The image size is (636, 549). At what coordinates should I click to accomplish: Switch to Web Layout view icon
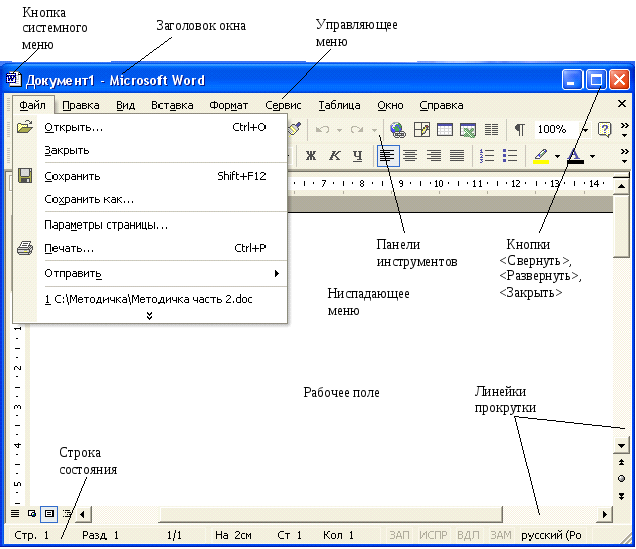click(32, 514)
